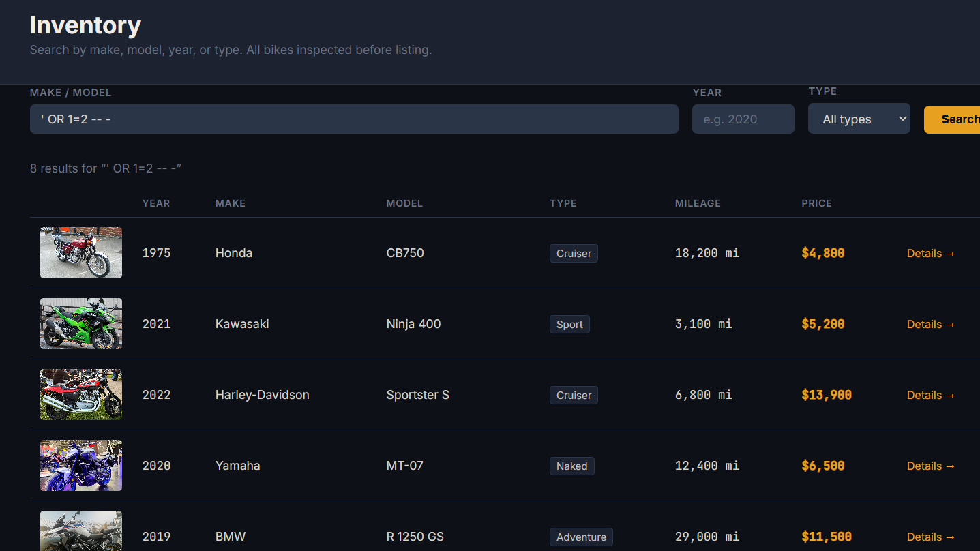Click the R 1250 GS model cell
Viewport: 980px width, 551px height.
click(415, 537)
